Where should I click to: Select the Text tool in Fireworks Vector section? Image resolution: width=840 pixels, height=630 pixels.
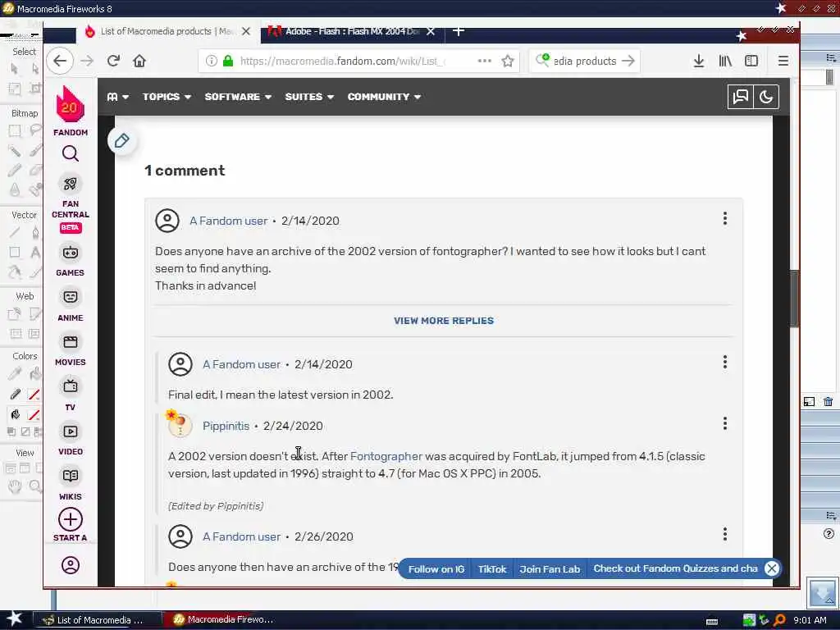pos(34,253)
